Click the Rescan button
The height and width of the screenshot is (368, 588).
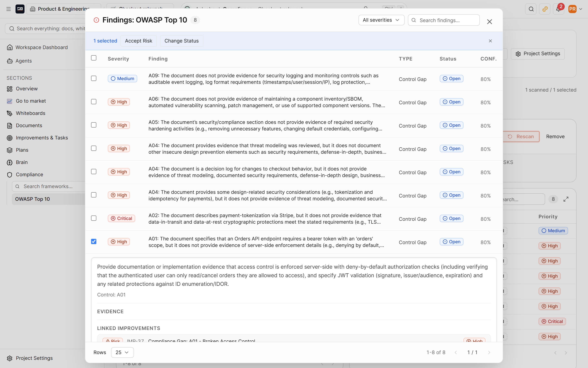(521, 137)
